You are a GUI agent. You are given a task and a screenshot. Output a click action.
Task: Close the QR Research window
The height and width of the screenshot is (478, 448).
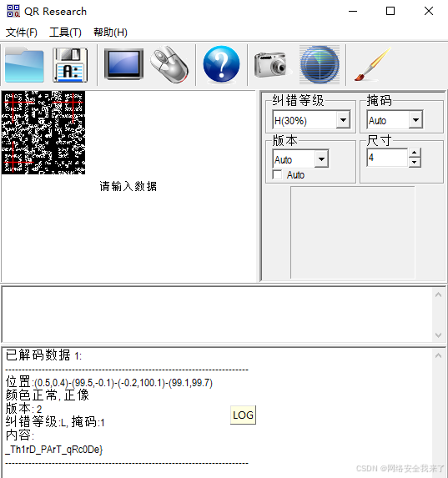pyautogui.click(x=429, y=12)
